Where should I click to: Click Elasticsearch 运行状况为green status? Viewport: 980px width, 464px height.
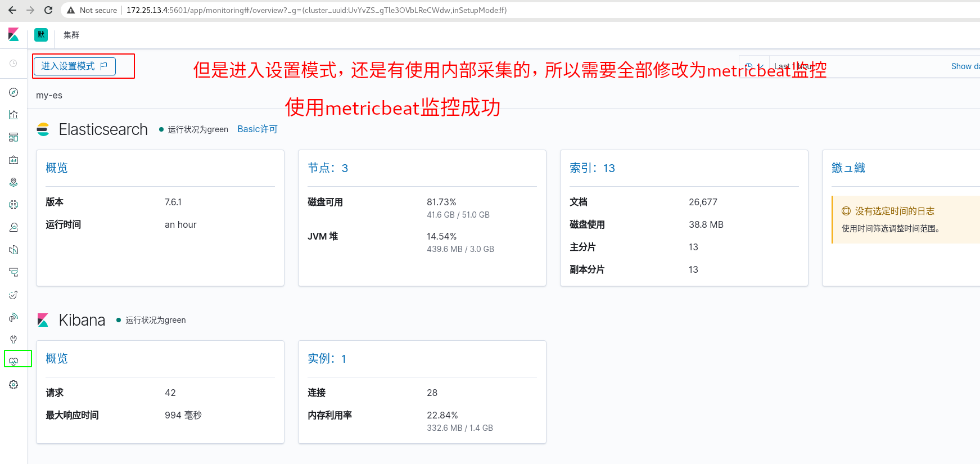click(x=198, y=129)
